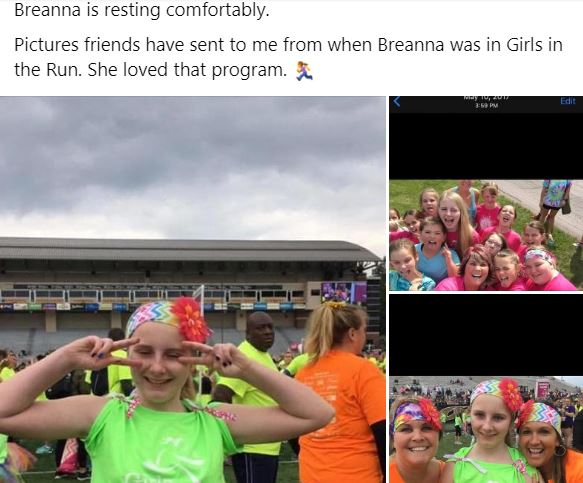
Task: Click the stadium grandstand roof in large photo
Action: (x=186, y=249)
